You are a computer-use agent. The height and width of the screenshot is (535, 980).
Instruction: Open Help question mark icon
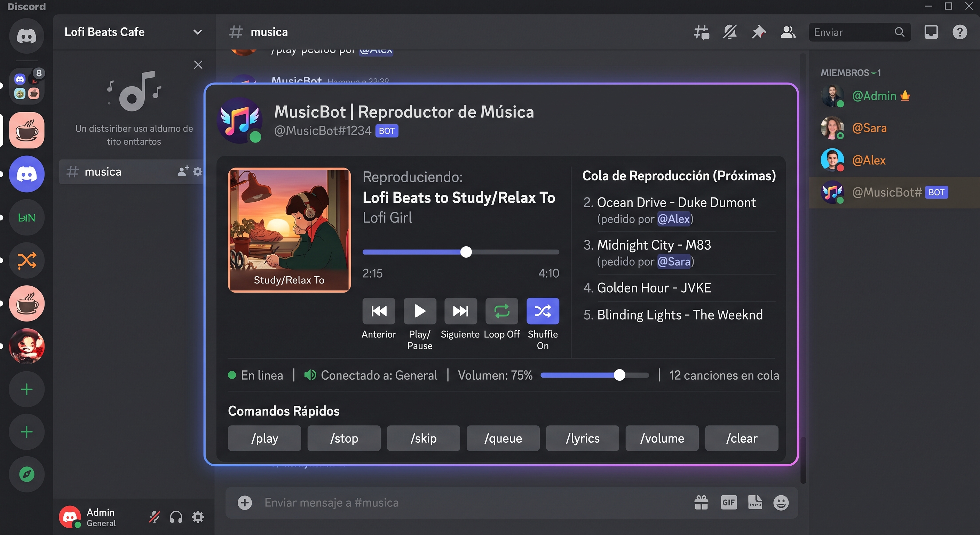[x=960, y=32]
